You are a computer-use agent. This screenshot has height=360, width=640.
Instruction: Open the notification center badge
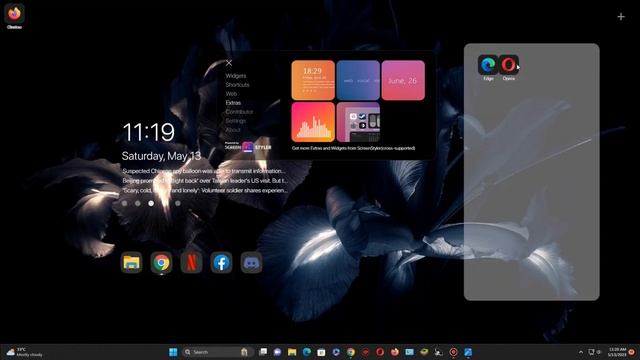pos(632,352)
